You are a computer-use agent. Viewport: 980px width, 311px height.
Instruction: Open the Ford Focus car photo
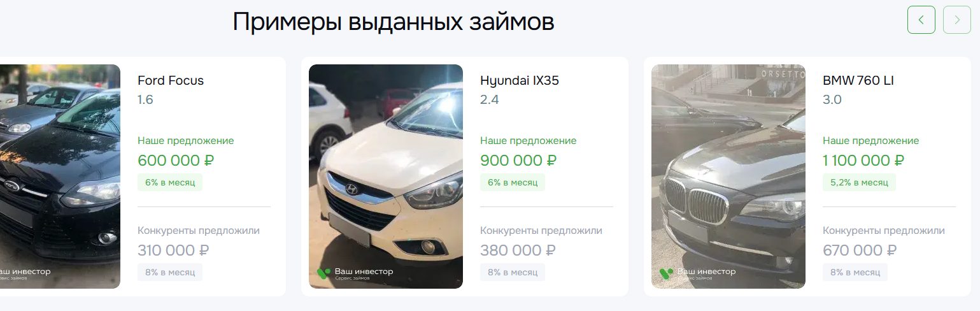point(60,177)
